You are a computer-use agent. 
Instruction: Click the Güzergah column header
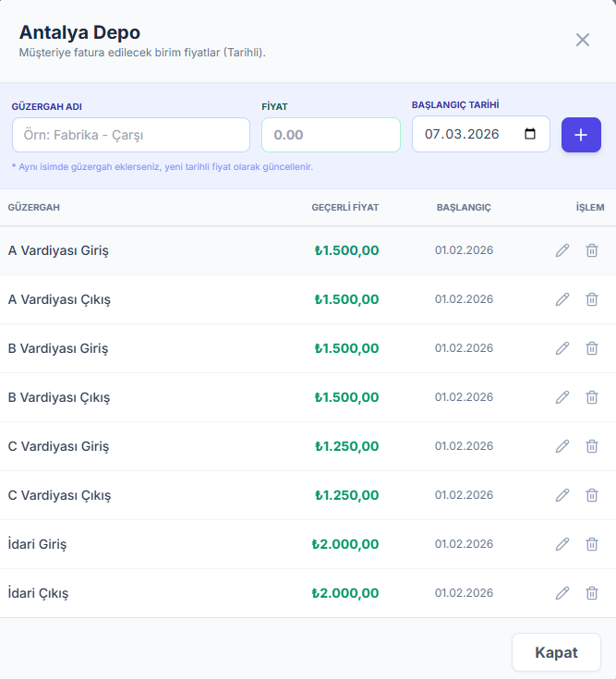point(34,208)
